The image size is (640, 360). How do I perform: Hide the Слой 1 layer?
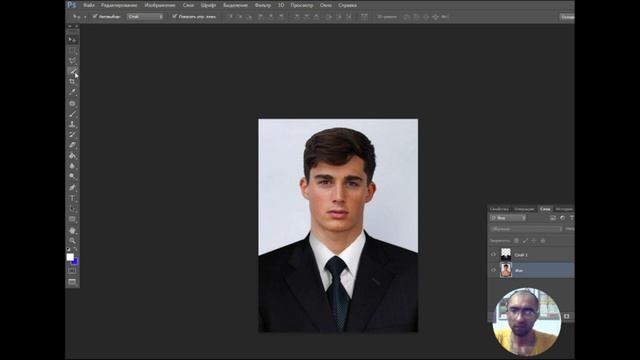click(493, 254)
